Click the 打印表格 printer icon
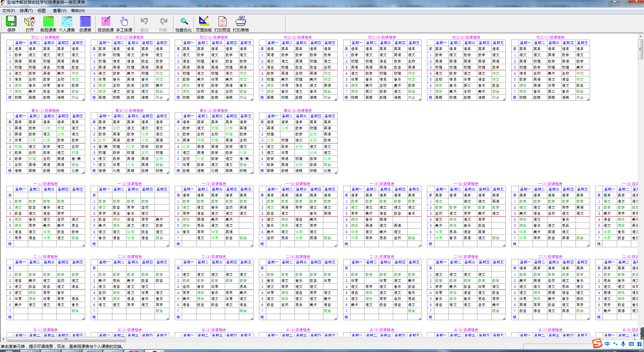 click(240, 21)
